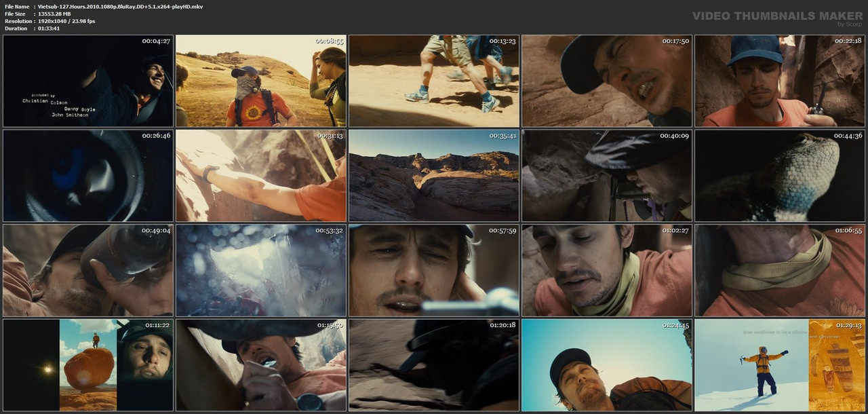The image size is (868, 414).
Task: Click the 'File Size' label
Action: 15,14
